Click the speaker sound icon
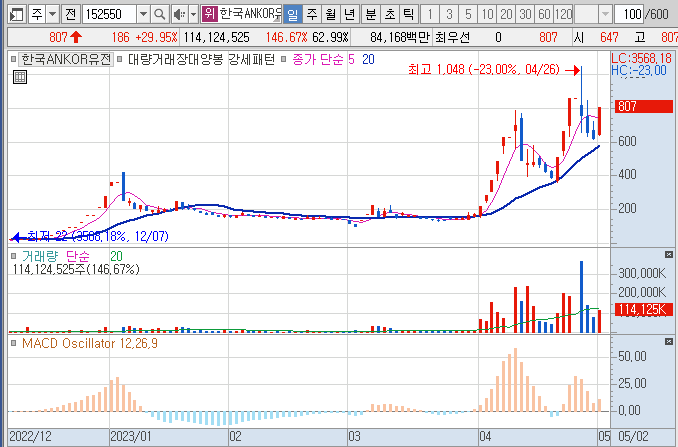The height and width of the screenshot is (447, 678). coord(179,14)
